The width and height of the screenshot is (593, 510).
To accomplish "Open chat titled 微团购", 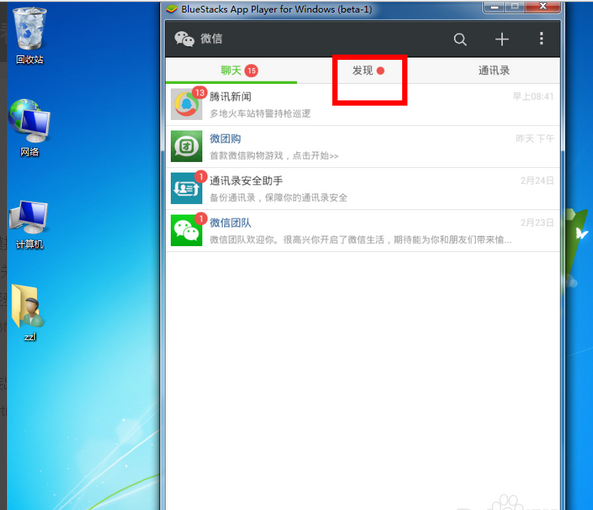I will pyautogui.click(x=363, y=147).
